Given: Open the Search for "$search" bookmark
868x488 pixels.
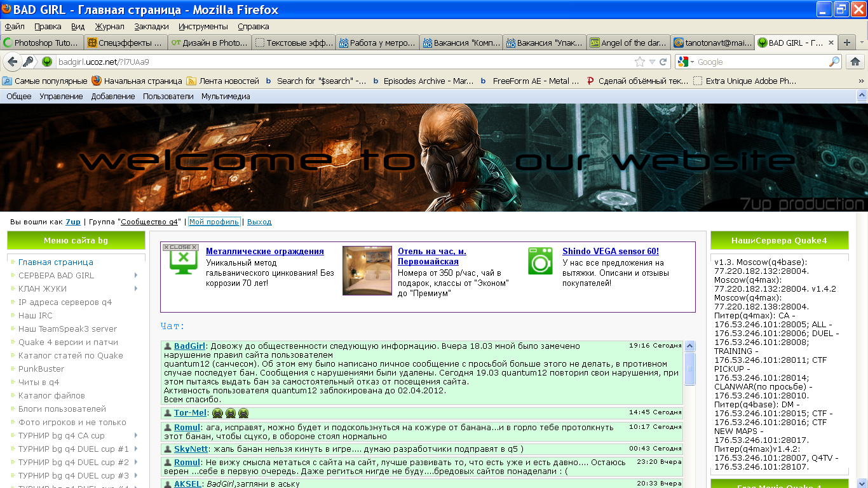Looking at the screenshot, I should pyautogui.click(x=316, y=81).
